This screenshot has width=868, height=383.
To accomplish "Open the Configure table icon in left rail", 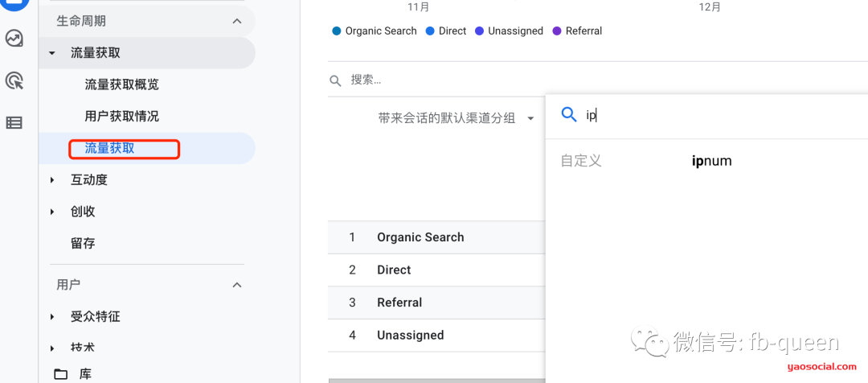I will pos(14,123).
